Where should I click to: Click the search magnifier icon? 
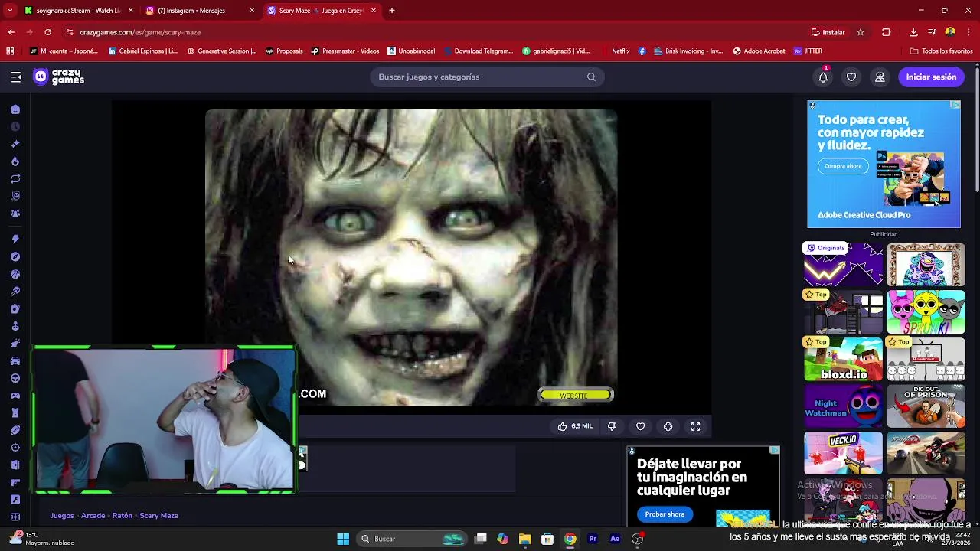click(591, 77)
